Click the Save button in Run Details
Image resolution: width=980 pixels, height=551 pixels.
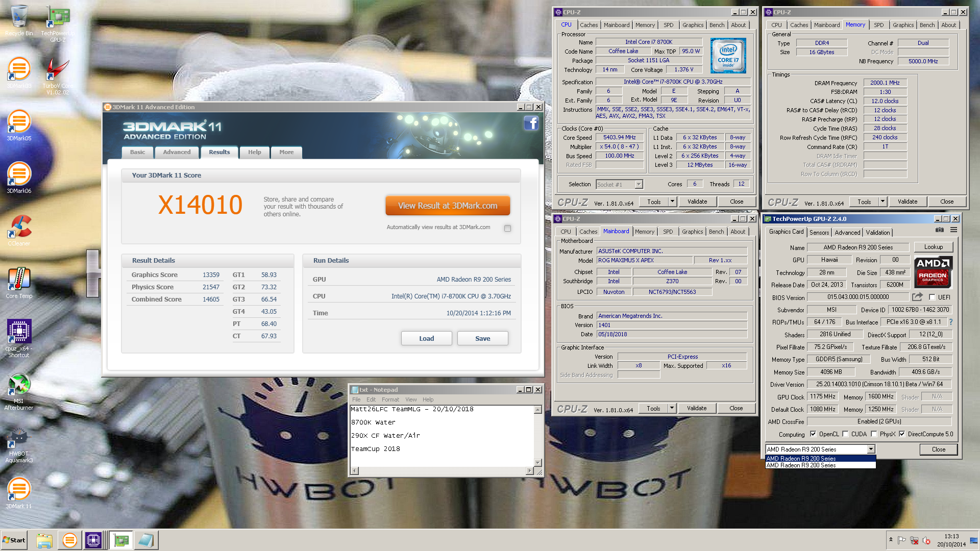coord(482,338)
